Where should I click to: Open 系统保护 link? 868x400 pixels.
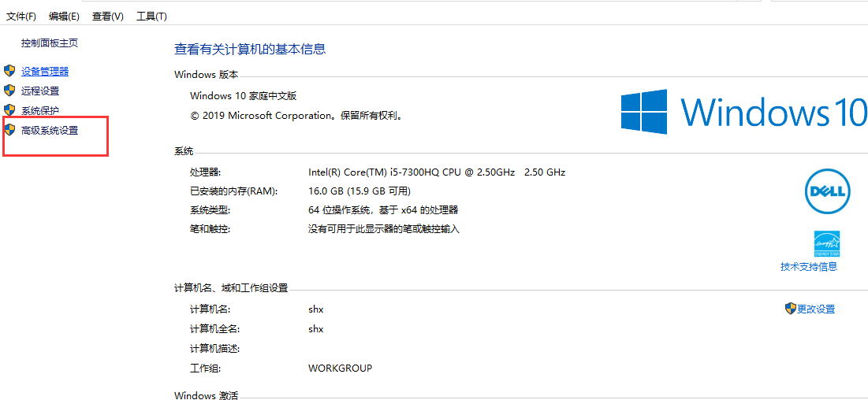click(x=40, y=111)
